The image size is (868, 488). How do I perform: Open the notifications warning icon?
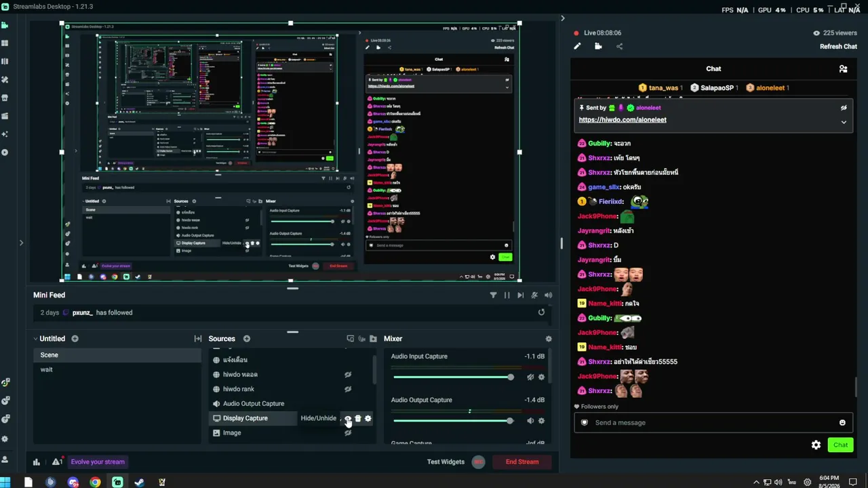click(57, 462)
